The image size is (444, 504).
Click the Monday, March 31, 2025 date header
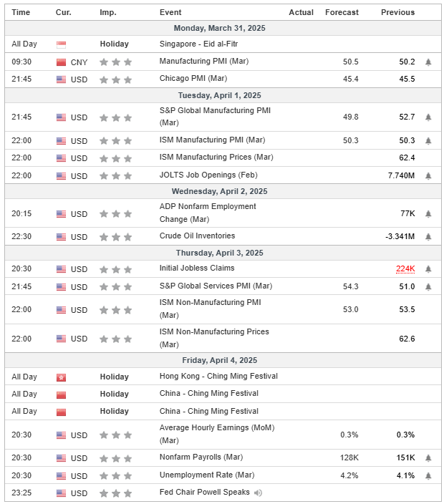[x=220, y=28]
